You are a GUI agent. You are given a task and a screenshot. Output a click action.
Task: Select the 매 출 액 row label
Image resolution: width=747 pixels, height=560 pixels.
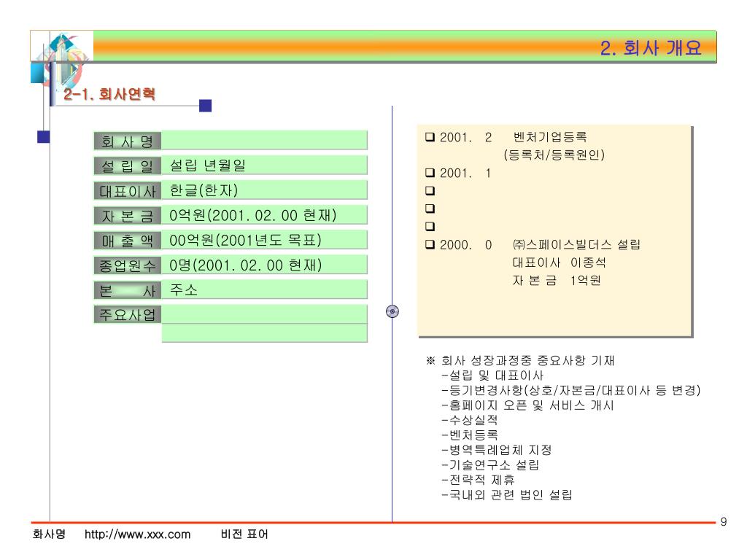click(127, 241)
